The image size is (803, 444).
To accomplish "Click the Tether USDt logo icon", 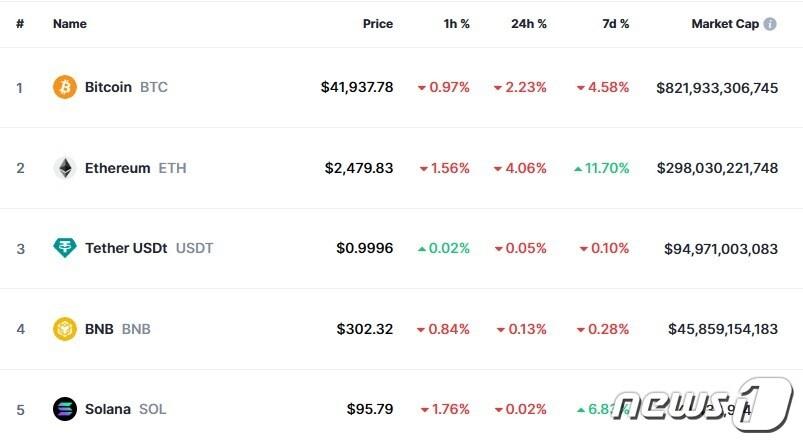I will coord(65,248).
